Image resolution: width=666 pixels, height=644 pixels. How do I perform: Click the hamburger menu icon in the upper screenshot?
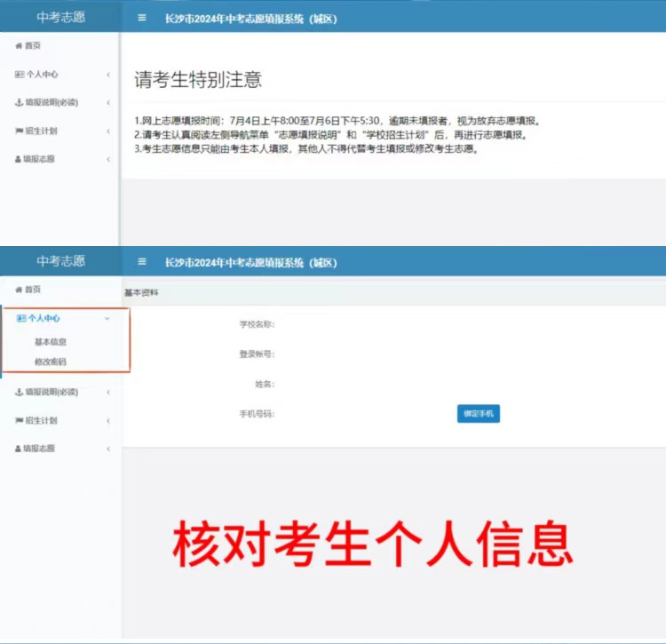pos(142,18)
